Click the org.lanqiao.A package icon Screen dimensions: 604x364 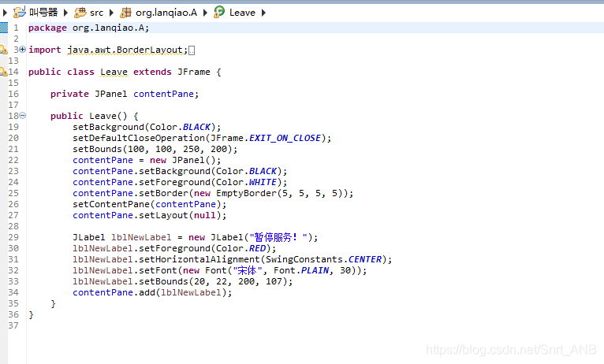coord(125,13)
